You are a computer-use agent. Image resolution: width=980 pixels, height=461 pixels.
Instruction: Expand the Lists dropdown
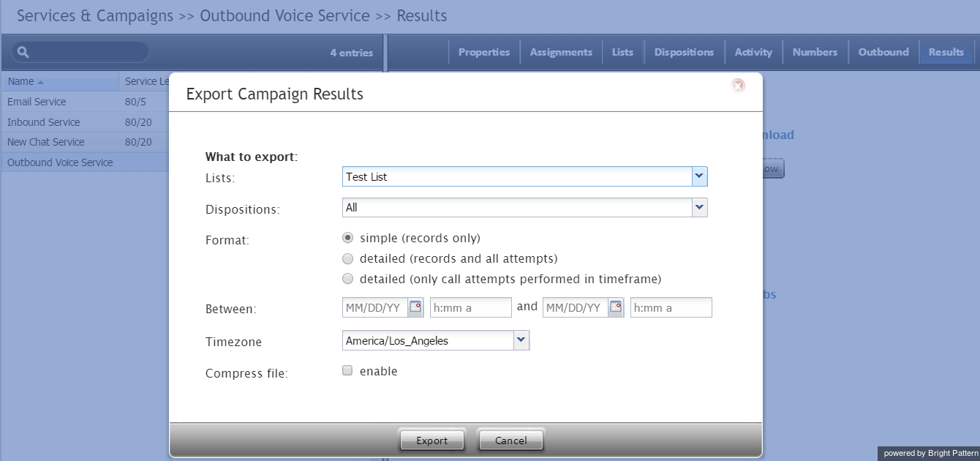pos(699,176)
